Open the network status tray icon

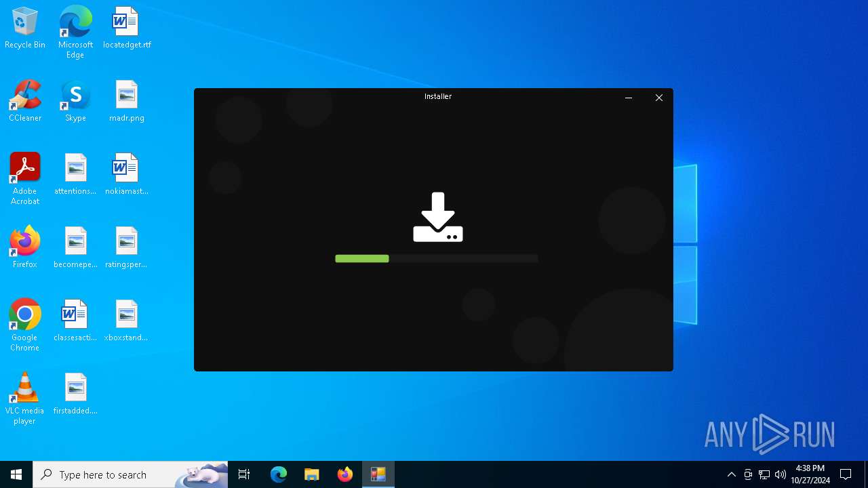tap(764, 474)
